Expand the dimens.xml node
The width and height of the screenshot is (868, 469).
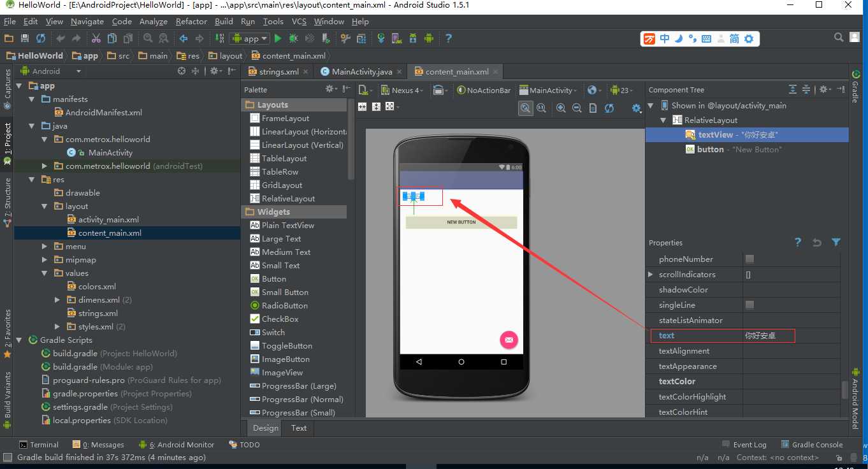point(57,299)
